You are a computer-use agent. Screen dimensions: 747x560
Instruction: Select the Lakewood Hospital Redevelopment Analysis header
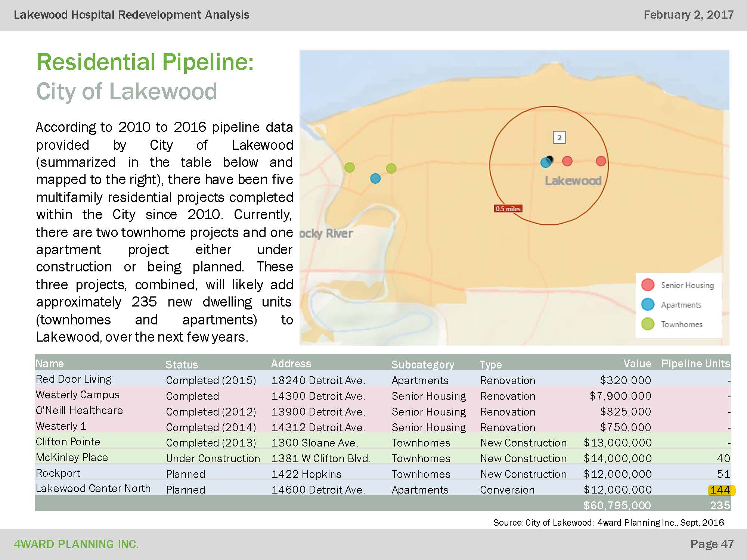coord(131,16)
